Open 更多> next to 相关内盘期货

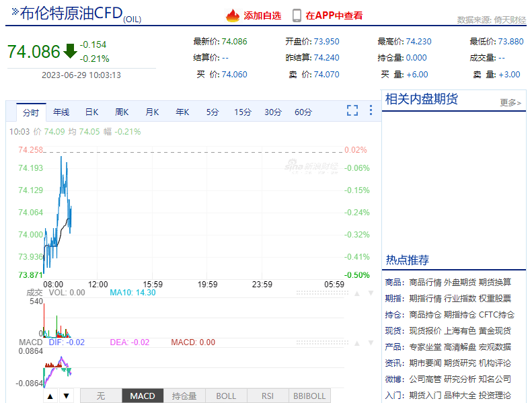[x=510, y=102]
